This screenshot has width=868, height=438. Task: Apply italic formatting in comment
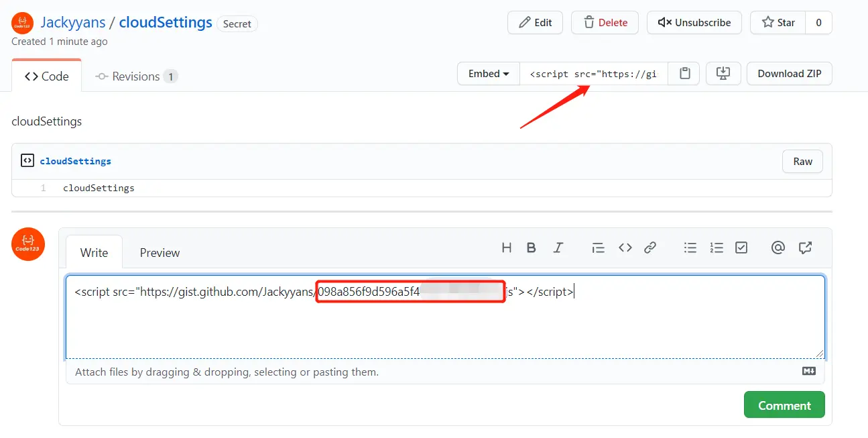click(558, 248)
